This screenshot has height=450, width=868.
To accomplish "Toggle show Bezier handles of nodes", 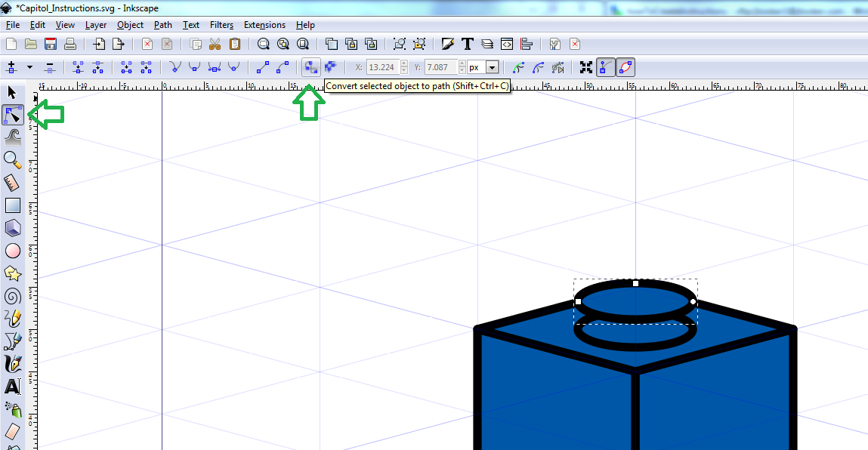I will 606,67.
